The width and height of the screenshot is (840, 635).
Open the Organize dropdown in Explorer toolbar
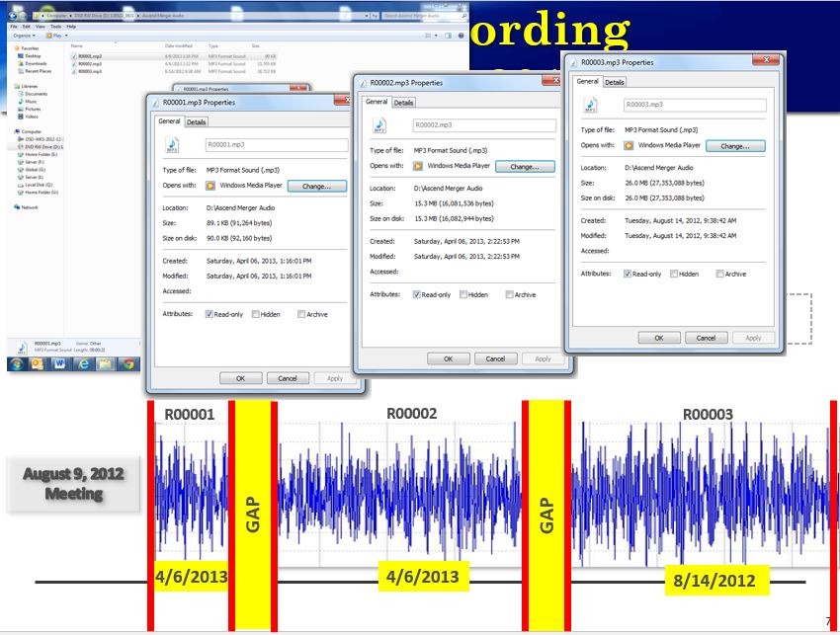click(x=25, y=34)
